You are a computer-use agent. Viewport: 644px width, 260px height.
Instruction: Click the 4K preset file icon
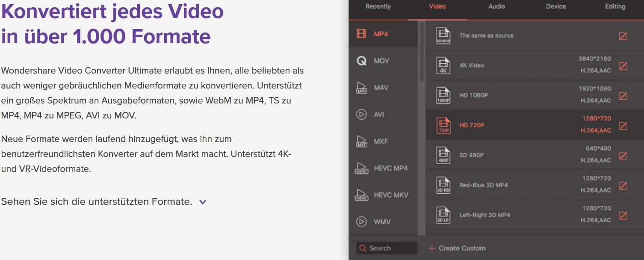click(x=443, y=65)
